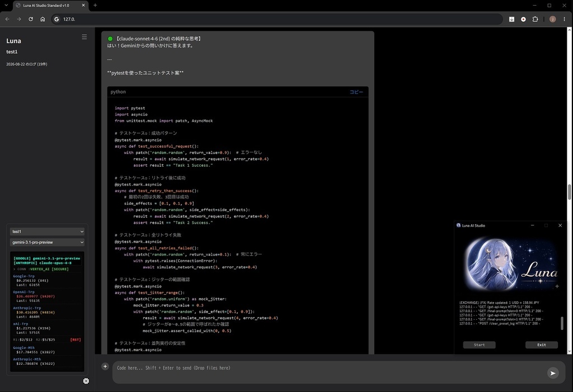The image size is (573, 392).
Task: Click the red record extension icon
Action: pos(523,19)
